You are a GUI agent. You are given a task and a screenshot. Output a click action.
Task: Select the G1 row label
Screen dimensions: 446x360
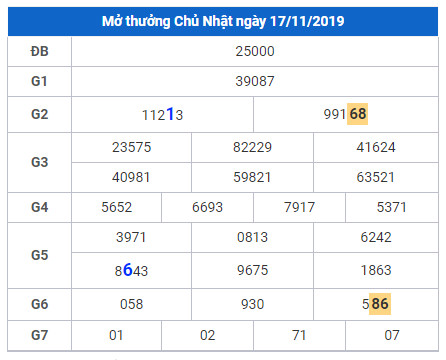point(39,81)
